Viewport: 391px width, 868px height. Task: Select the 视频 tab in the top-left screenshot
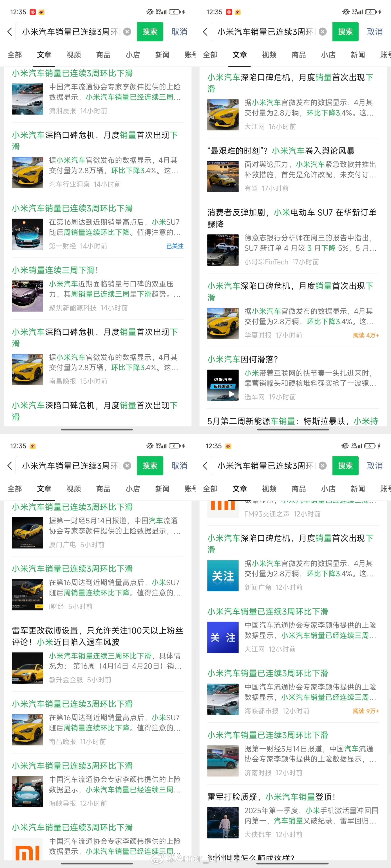click(x=73, y=55)
